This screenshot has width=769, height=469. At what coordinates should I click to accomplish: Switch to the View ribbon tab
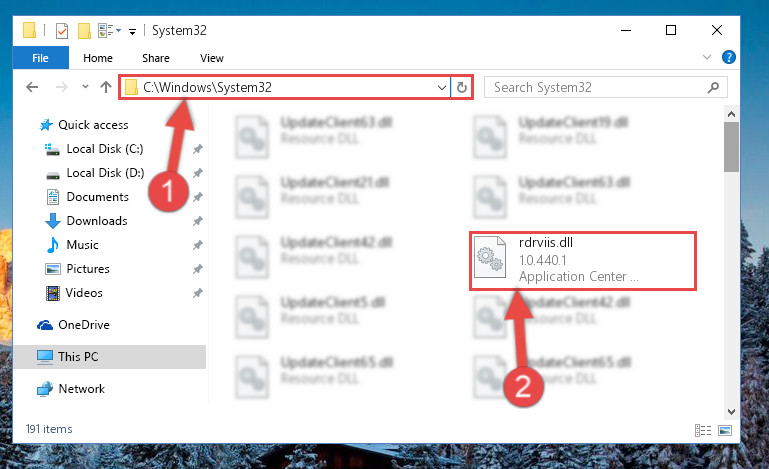[212, 58]
